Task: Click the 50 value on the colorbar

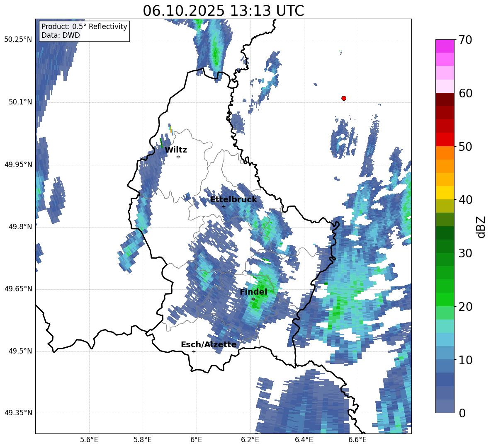Action: pyautogui.click(x=466, y=147)
